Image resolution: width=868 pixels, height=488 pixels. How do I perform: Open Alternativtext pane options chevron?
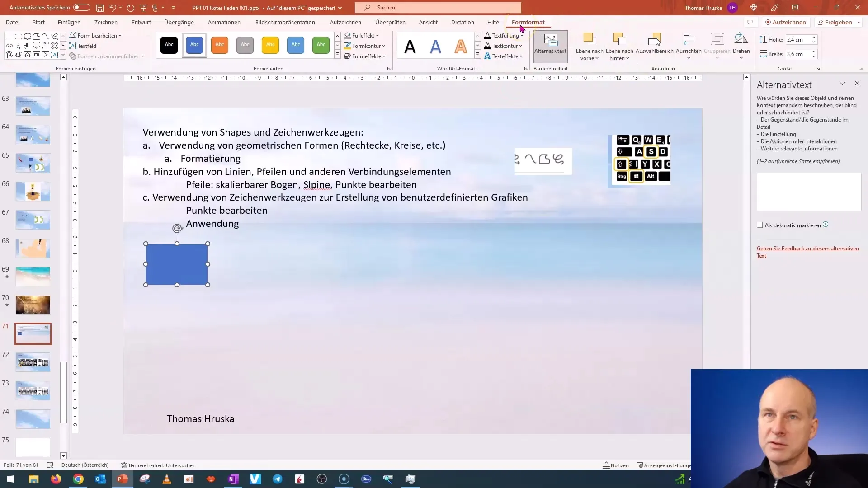pyautogui.click(x=842, y=84)
